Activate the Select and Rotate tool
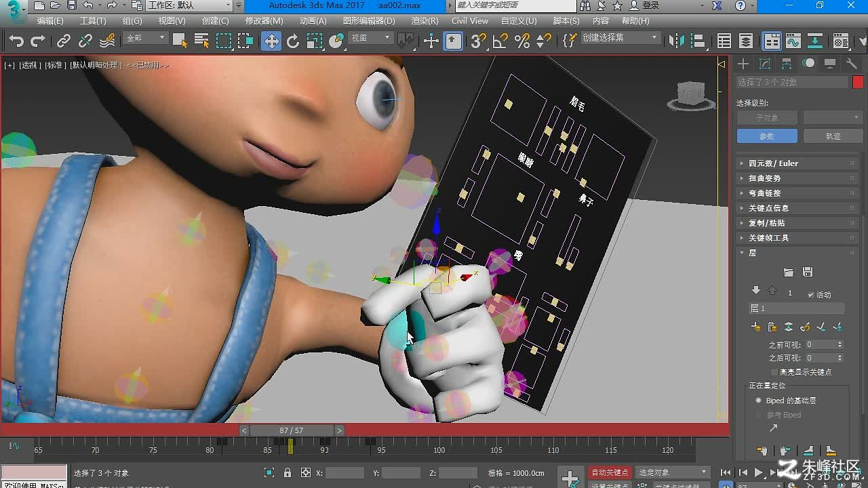The image size is (868, 488). coord(293,41)
